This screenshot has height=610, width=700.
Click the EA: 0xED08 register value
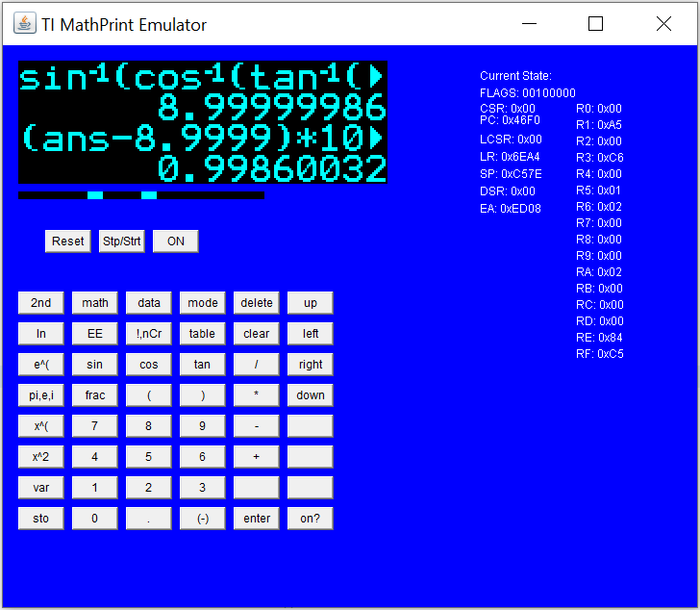click(x=511, y=209)
